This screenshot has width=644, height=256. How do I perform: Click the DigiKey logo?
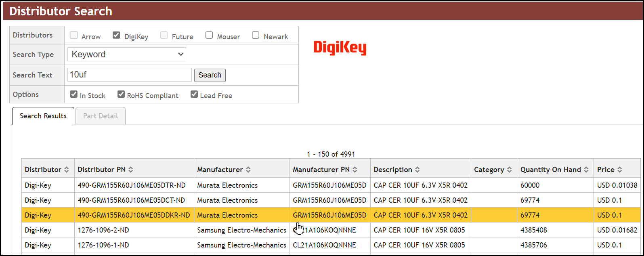click(340, 48)
